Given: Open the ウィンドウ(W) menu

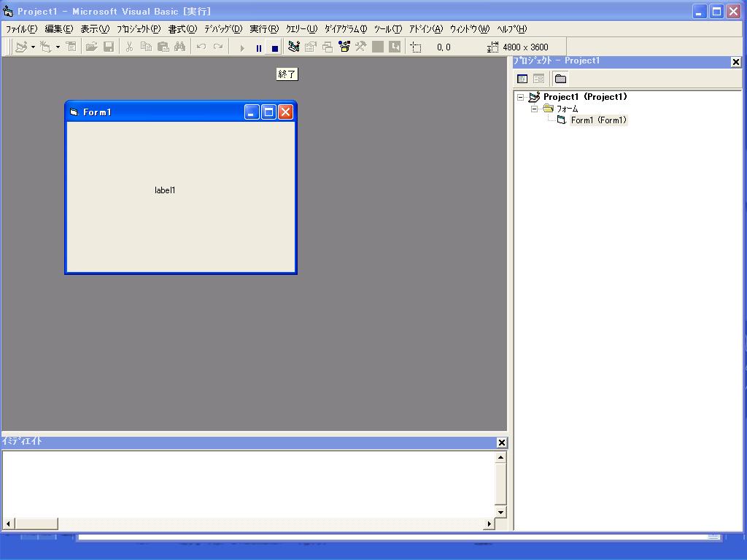Looking at the screenshot, I should point(470,29).
